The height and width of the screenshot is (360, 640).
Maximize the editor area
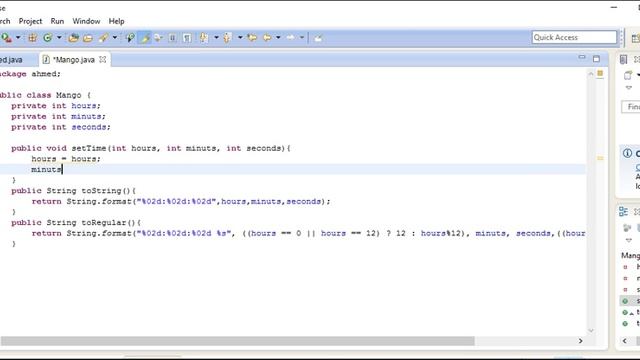(596, 59)
